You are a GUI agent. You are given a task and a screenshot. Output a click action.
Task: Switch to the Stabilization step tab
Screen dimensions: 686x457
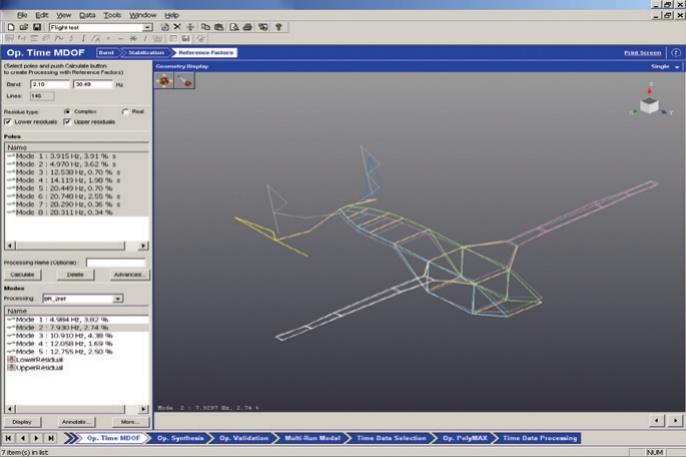point(146,52)
